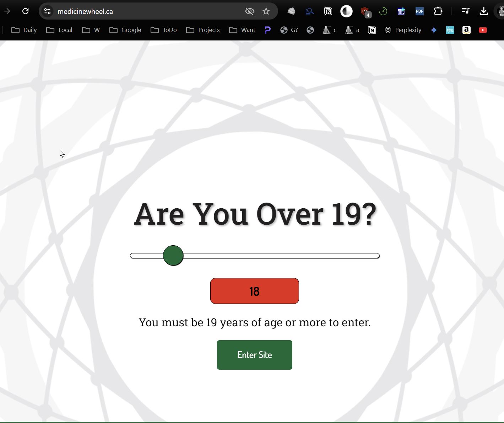Click the crossed-out eye icon in address bar

(250, 11)
